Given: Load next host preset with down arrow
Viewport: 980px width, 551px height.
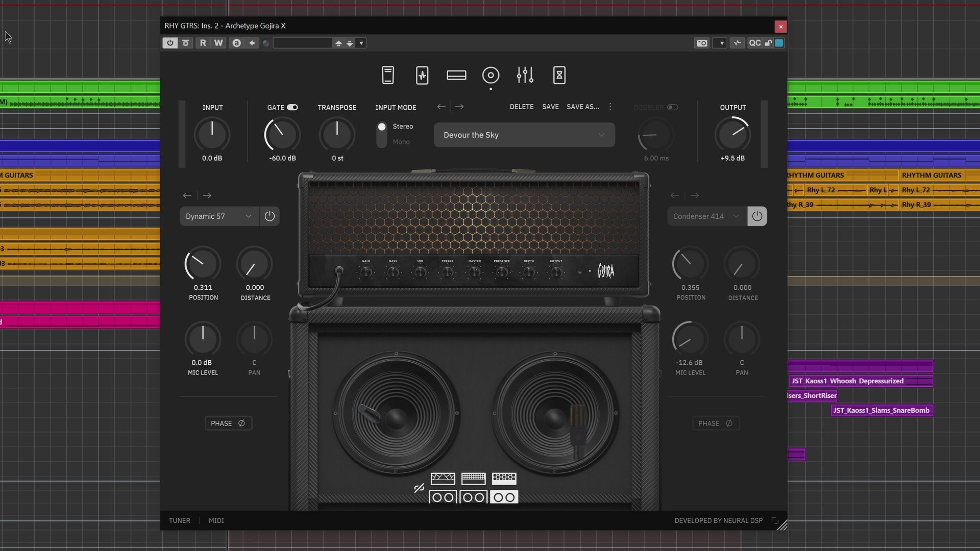Looking at the screenshot, I should pyautogui.click(x=350, y=43).
